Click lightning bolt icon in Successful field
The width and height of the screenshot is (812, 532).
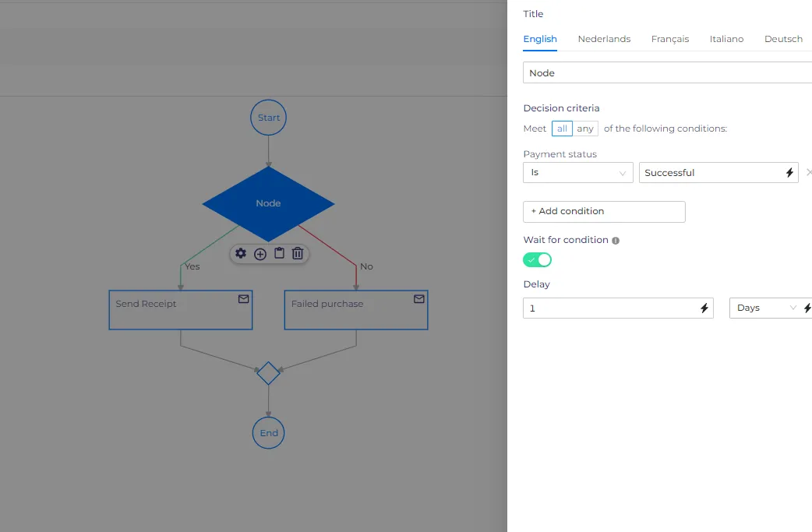point(789,173)
